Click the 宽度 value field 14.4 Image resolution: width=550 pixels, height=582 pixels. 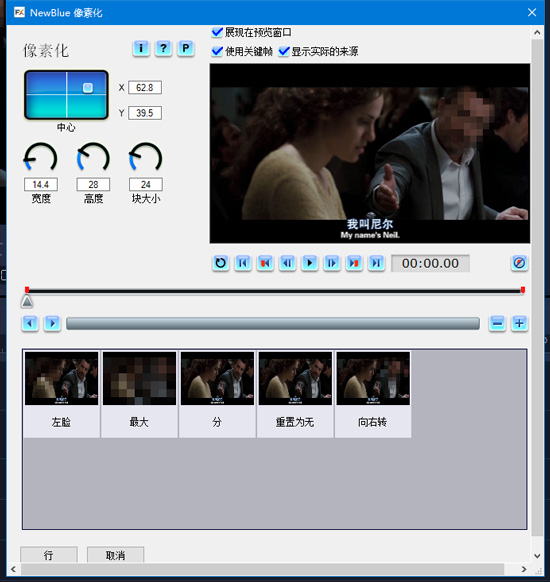(x=41, y=184)
